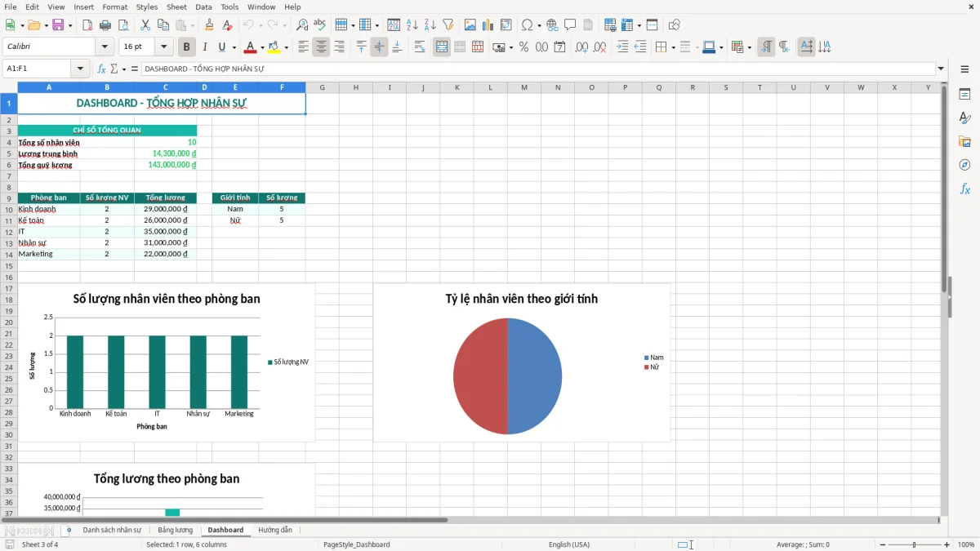This screenshot has height=551, width=980.
Task: Click the Font Color red swatch
Action: [x=251, y=47]
